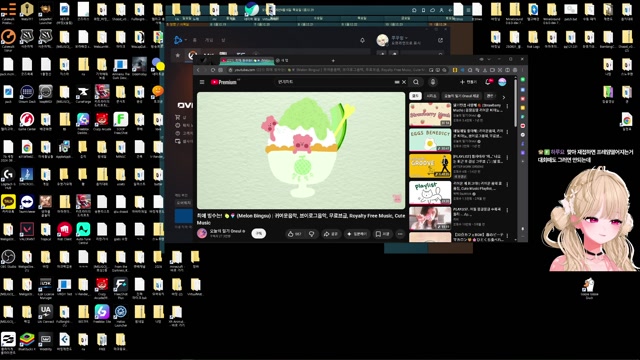Open VALORANT desktop shortcut
The width and height of the screenshot is (640, 360).
click(27, 231)
